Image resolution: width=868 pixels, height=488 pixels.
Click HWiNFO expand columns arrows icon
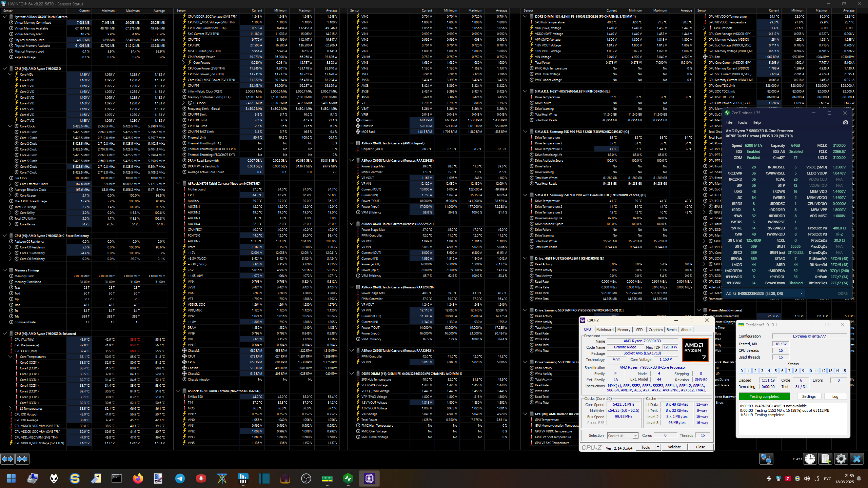7,459
